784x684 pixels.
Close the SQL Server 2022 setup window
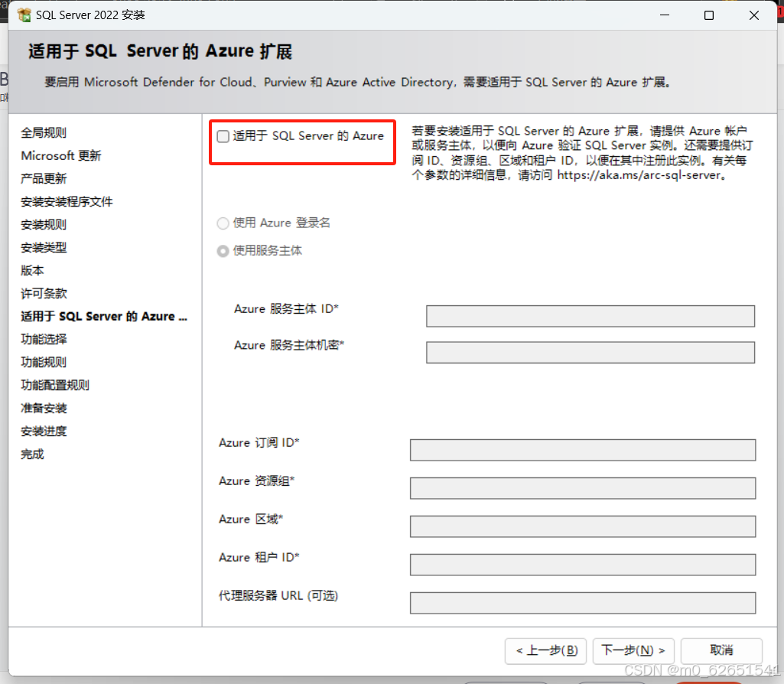[754, 15]
